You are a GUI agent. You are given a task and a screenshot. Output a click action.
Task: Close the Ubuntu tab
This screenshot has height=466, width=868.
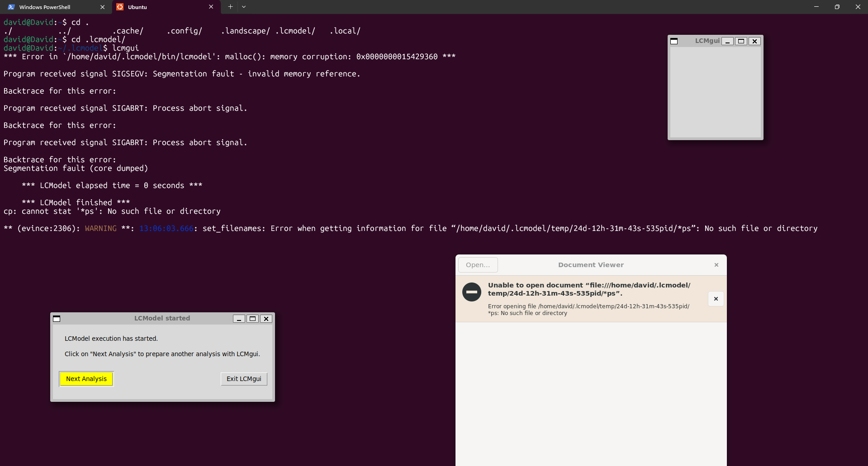tap(211, 7)
